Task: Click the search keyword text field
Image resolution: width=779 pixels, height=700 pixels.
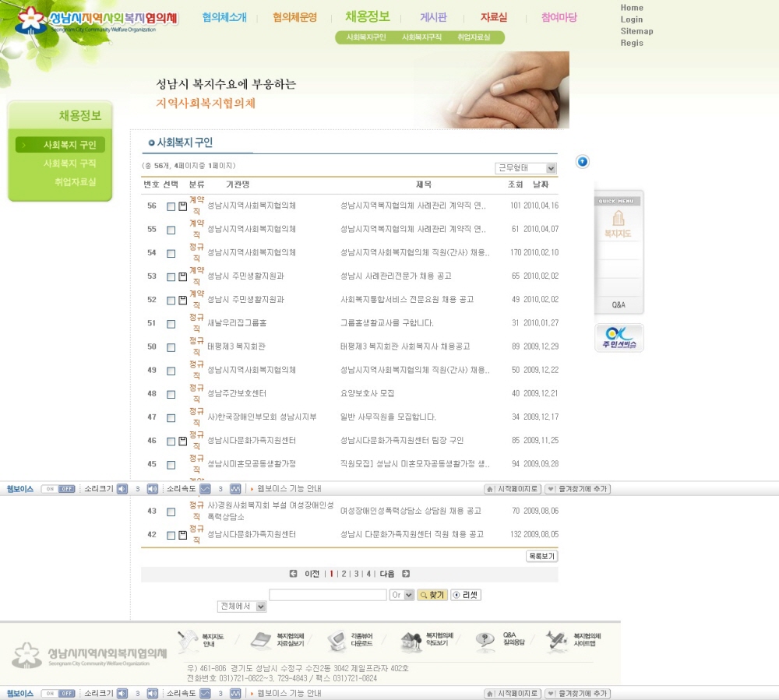Action: (x=328, y=595)
